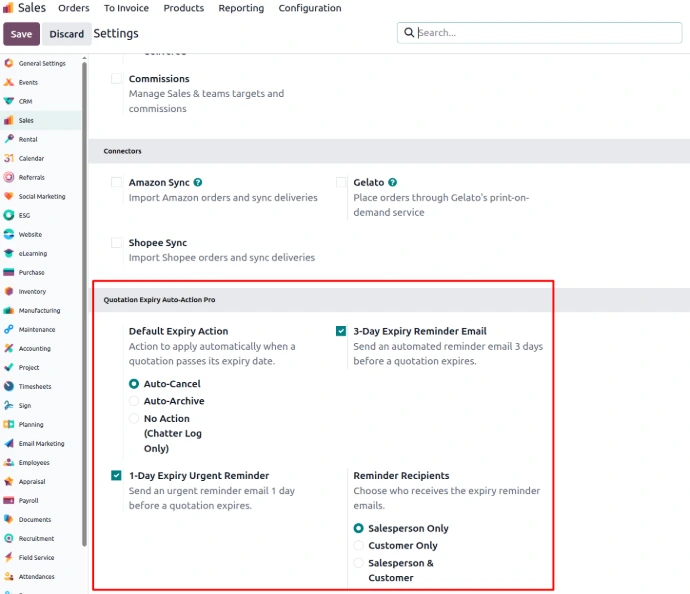Choose Salesperson & Customer recipients option
Image resolution: width=690 pixels, height=594 pixels.
coord(359,563)
